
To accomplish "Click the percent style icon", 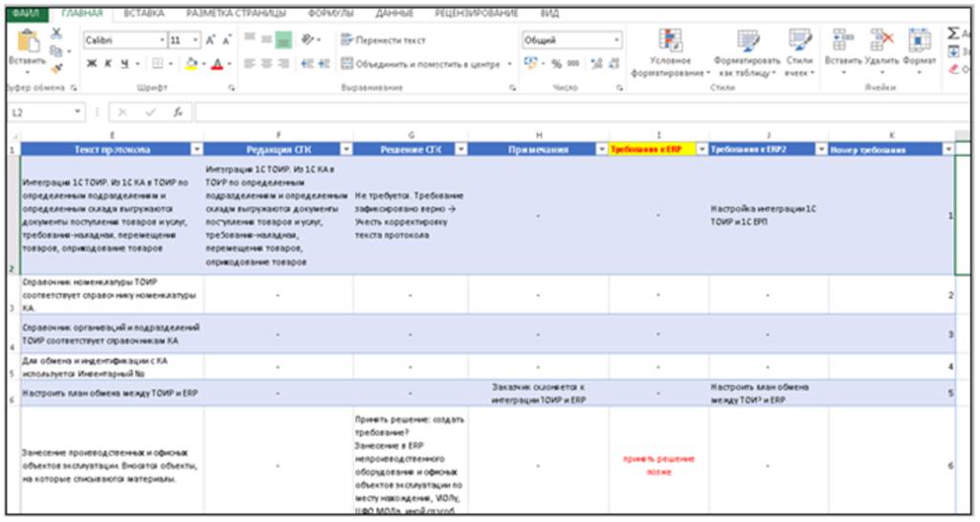I will coord(557,63).
